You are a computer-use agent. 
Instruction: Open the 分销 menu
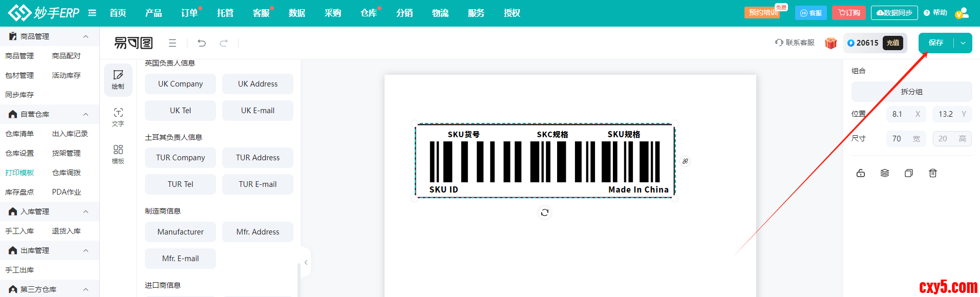click(x=404, y=13)
